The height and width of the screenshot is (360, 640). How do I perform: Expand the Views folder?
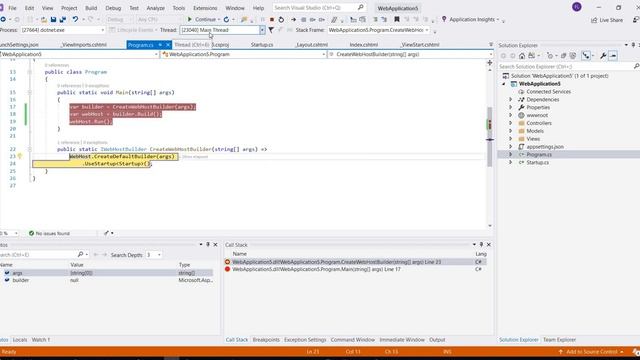click(510, 139)
